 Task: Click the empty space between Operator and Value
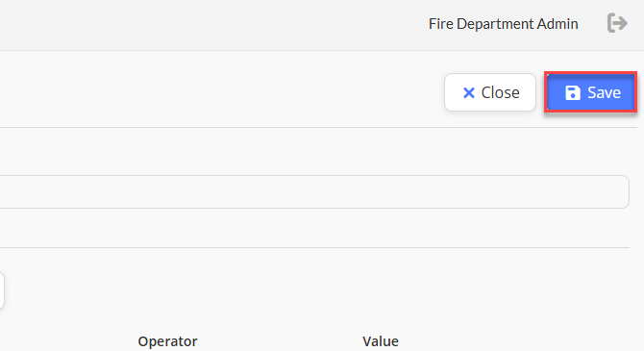click(280, 341)
